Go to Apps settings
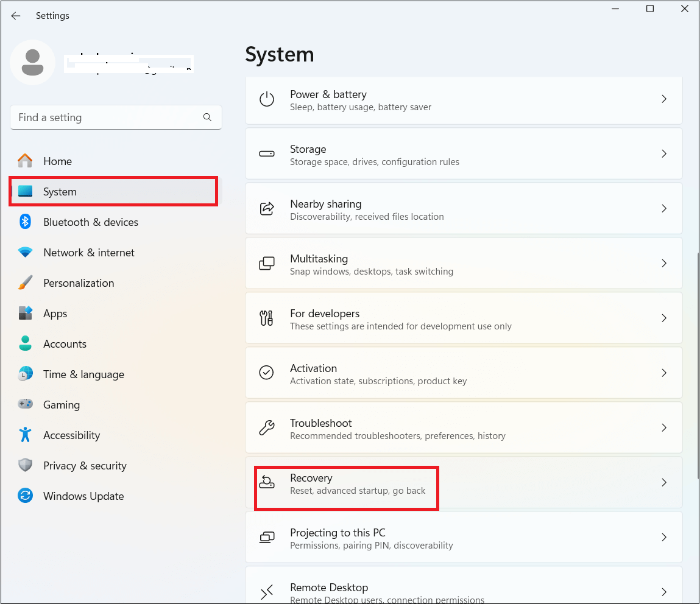Screen dimensions: 700x604 [116, 313]
